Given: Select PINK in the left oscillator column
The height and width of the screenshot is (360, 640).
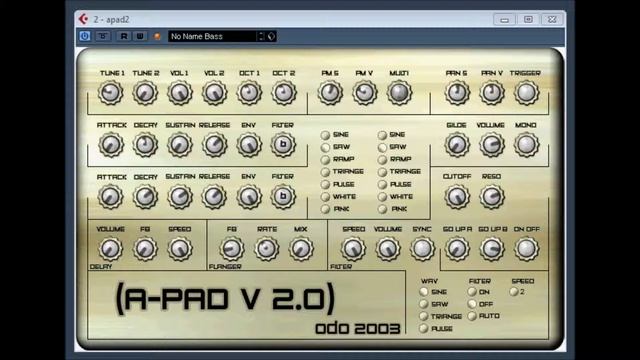Looking at the screenshot, I should click(325, 209).
